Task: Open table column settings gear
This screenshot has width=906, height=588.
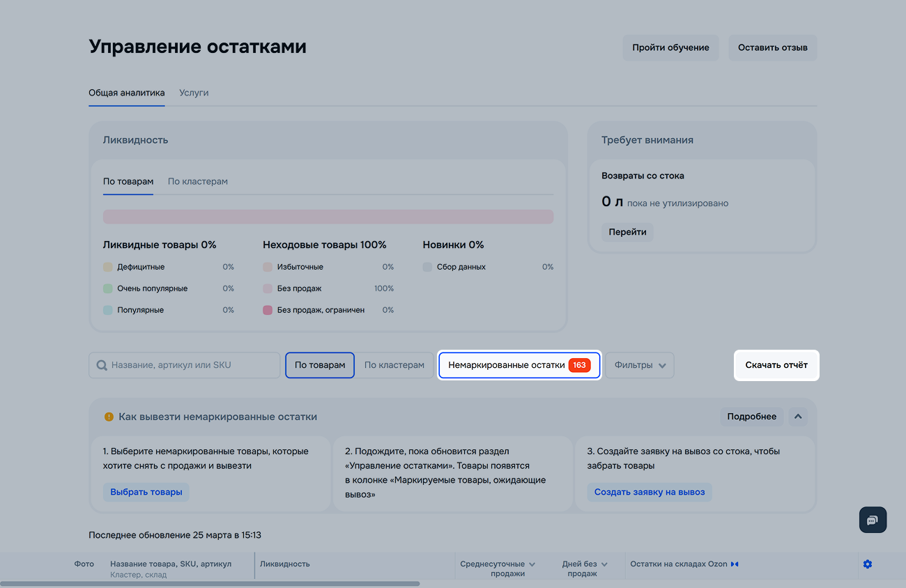Action: click(867, 564)
